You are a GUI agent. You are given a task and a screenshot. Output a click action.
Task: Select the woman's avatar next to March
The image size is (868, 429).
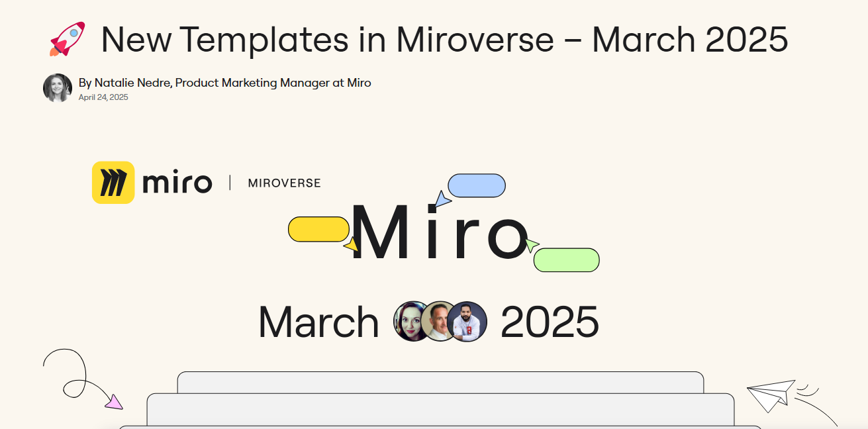pos(412,321)
